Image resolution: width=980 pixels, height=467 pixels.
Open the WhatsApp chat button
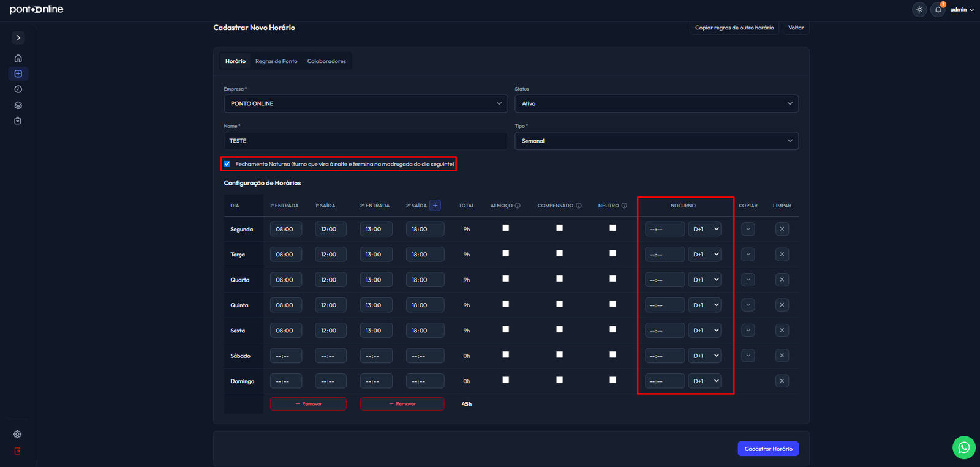(964, 447)
